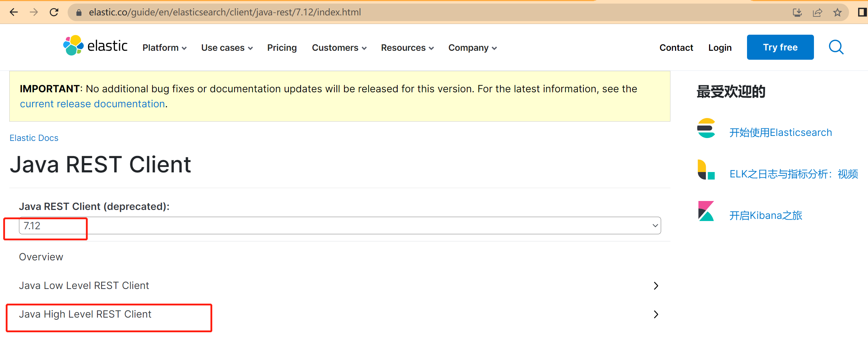Click the ELK analytics icon in sidebar
Screen dimensions: 868x358
click(x=707, y=170)
